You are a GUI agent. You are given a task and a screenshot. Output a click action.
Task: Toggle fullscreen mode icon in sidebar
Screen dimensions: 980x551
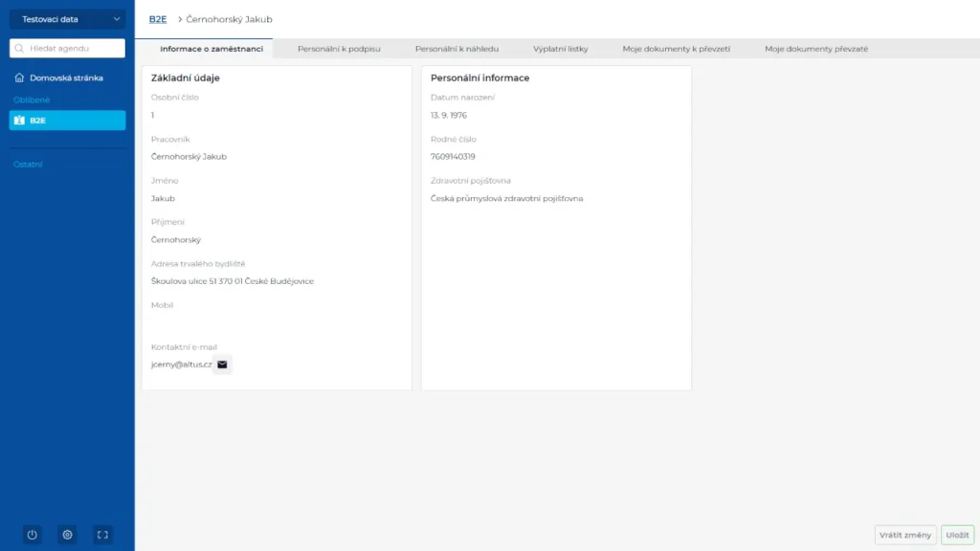tap(102, 535)
